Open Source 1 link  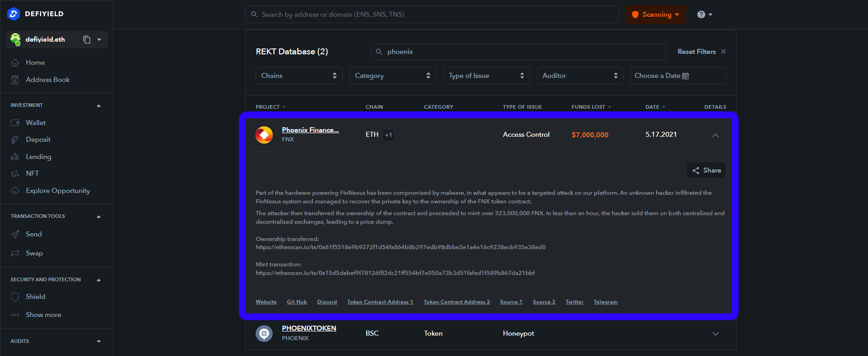[511, 302]
